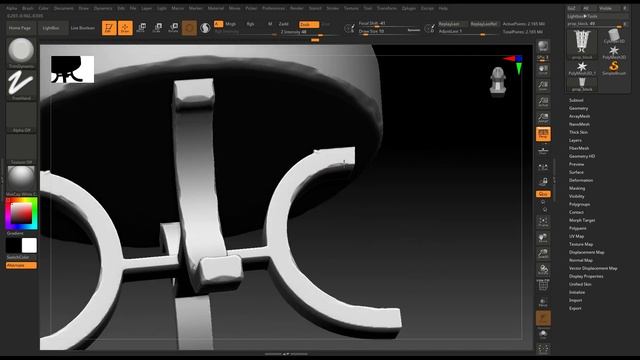Select the Cylinder3D tool
640x360 pixels.
tap(613, 36)
